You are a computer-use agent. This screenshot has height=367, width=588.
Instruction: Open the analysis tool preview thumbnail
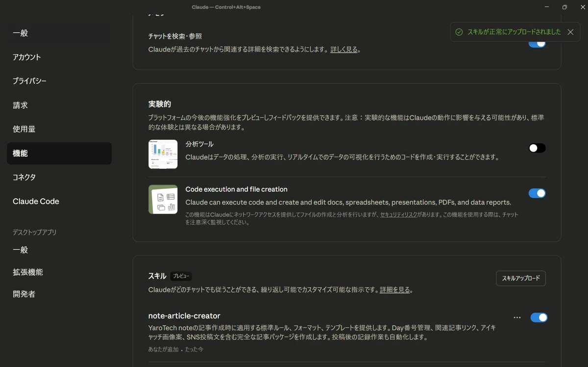163,154
